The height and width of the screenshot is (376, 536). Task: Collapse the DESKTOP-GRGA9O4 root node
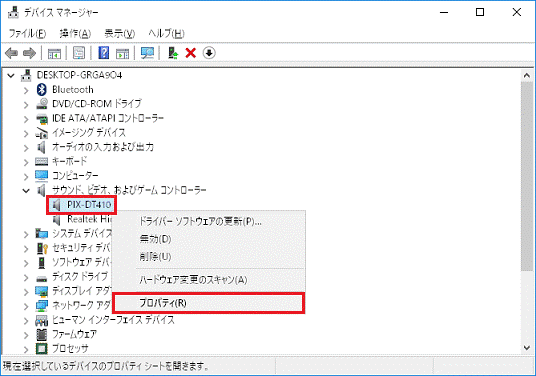pyautogui.click(x=11, y=75)
